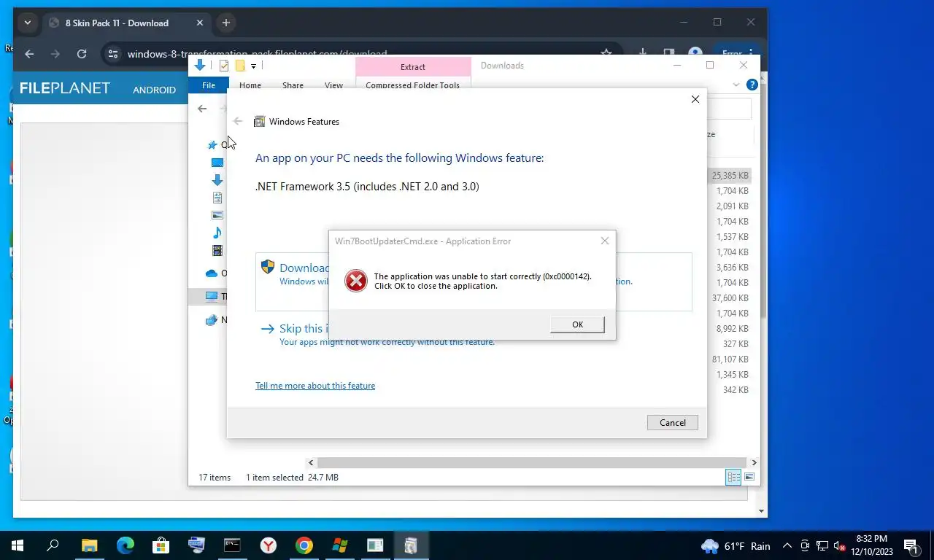Go back in File Explorer navigation

[202, 109]
